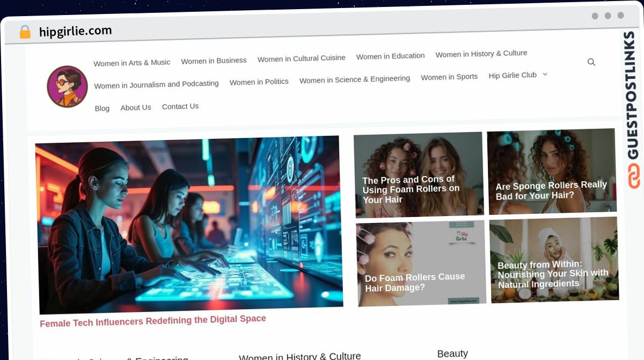Open the Hip Girlie Club menu
644x360 pixels.
[513, 75]
